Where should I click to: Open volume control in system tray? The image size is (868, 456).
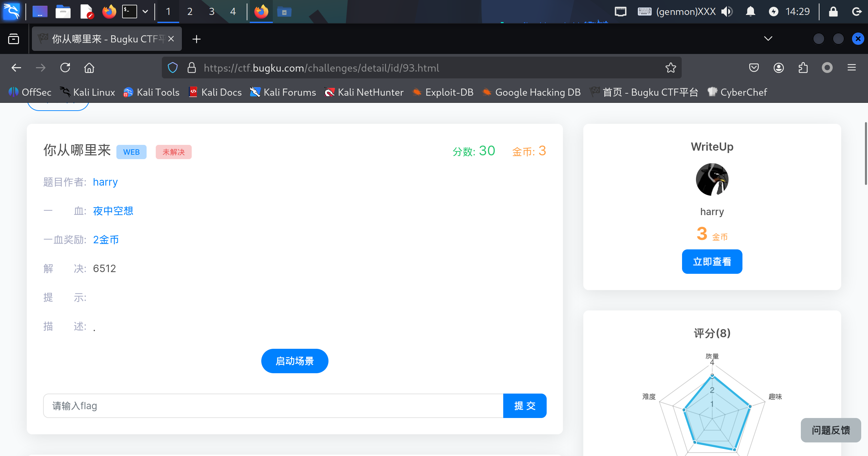coord(727,12)
